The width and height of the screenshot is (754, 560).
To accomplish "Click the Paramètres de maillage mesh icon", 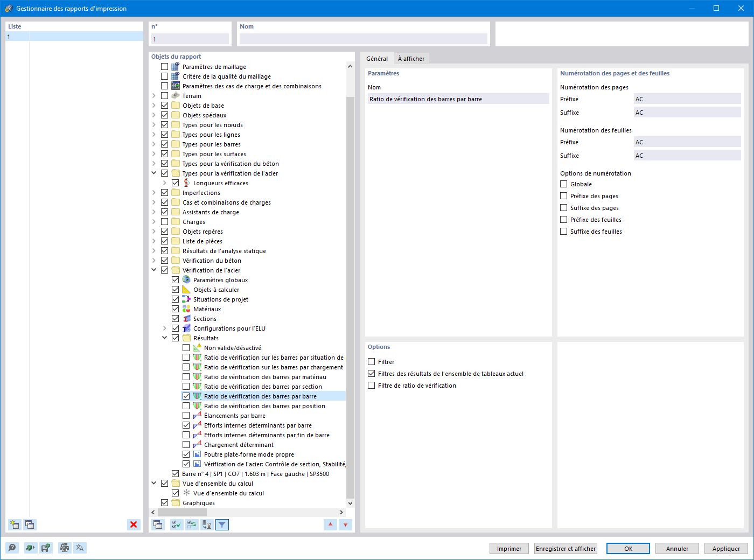I will (176, 67).
